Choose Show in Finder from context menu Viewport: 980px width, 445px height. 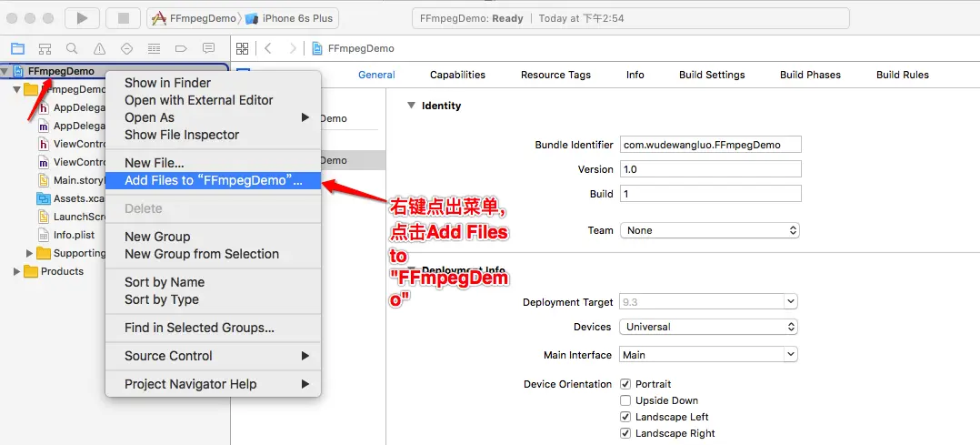pyautogui.click(x=213, y=83)
